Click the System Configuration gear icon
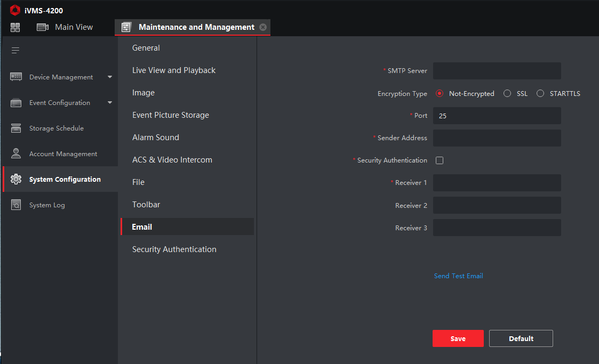The width and height of the screenshot is (599, 364). (x=16, y=180)
